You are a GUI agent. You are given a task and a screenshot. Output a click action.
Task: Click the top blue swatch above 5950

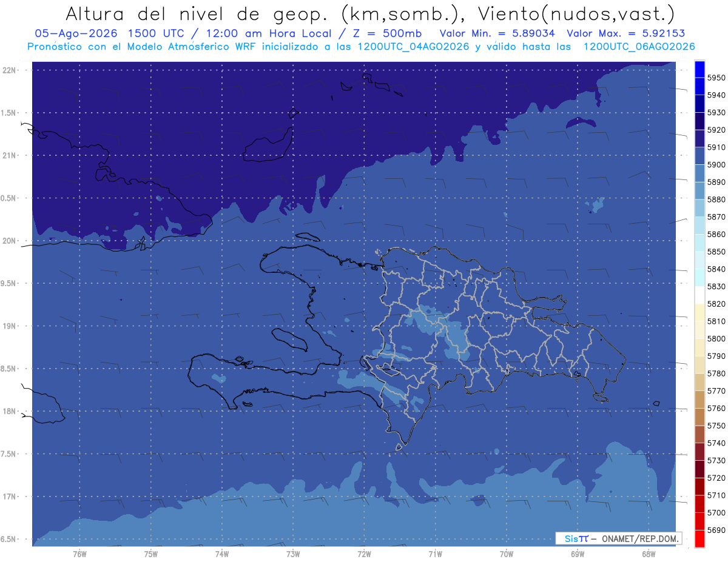point(699,69)
